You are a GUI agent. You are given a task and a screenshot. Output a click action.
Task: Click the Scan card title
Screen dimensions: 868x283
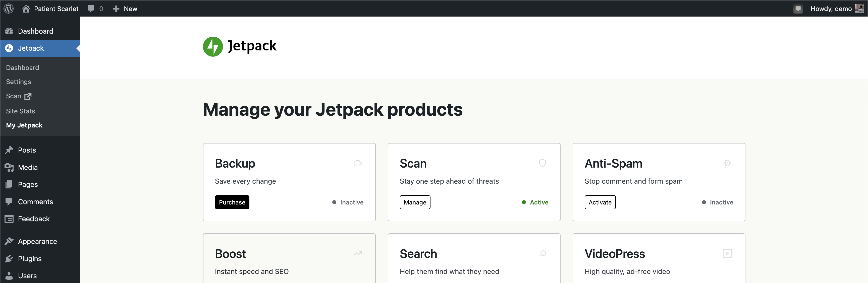pyautogui.click(x=413, y=164)
